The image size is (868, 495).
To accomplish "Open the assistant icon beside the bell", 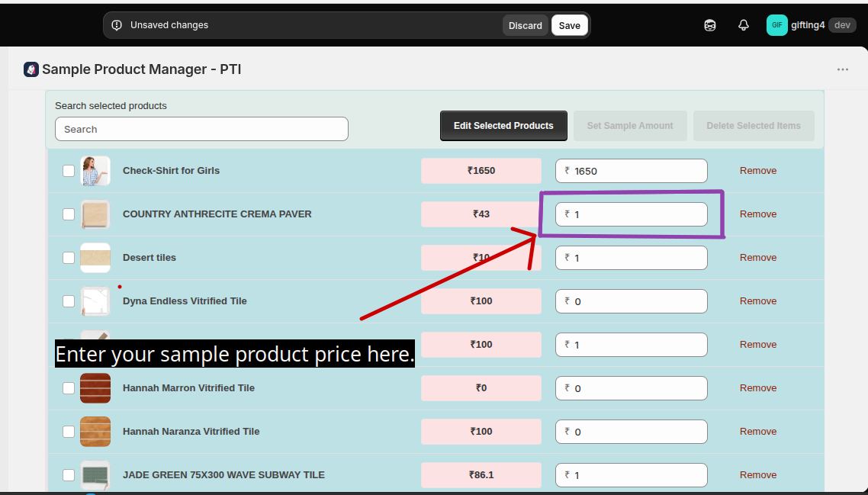I will [x=709, y=25].
